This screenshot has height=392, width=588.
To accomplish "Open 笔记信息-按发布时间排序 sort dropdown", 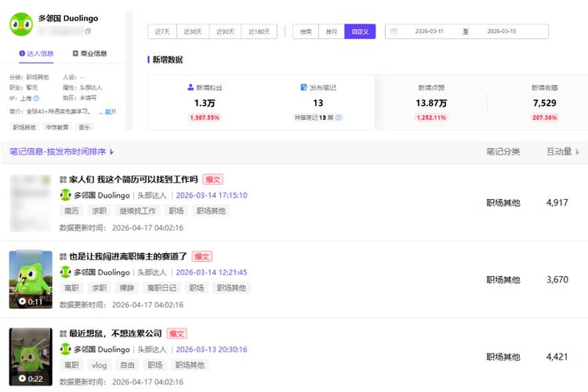I will pyautogui.click(x=61, y=152).
